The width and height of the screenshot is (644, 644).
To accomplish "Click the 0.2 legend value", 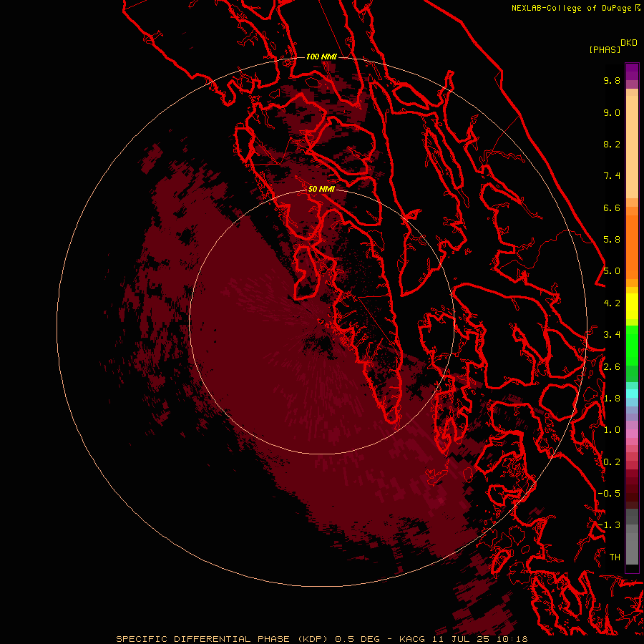I will click(612, 462).
